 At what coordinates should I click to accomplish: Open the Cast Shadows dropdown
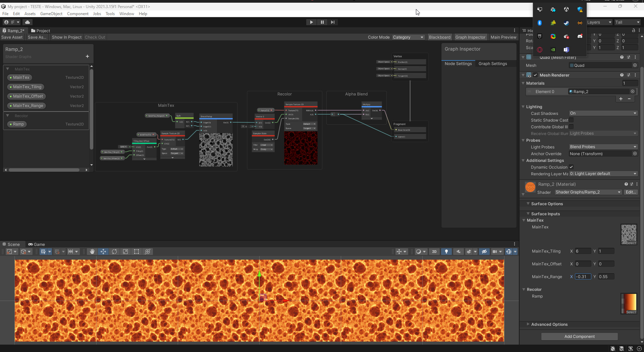603,113
